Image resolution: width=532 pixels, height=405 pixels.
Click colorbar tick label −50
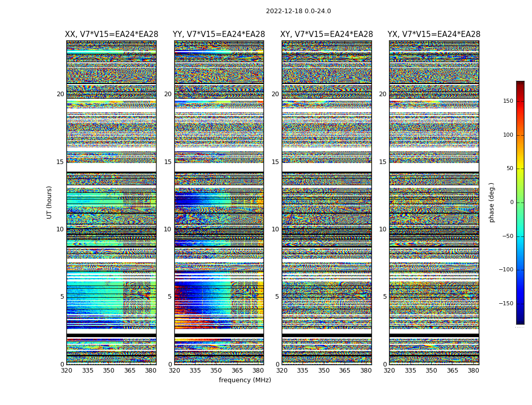pos(508,236)
